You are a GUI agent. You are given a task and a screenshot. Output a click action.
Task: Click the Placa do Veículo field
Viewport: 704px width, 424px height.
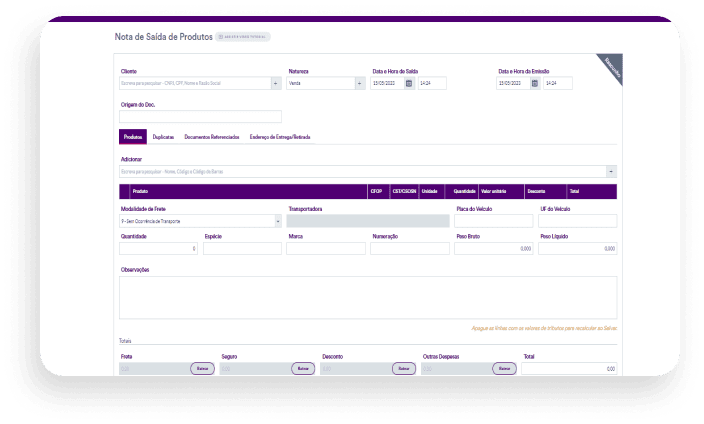[493, 221]
